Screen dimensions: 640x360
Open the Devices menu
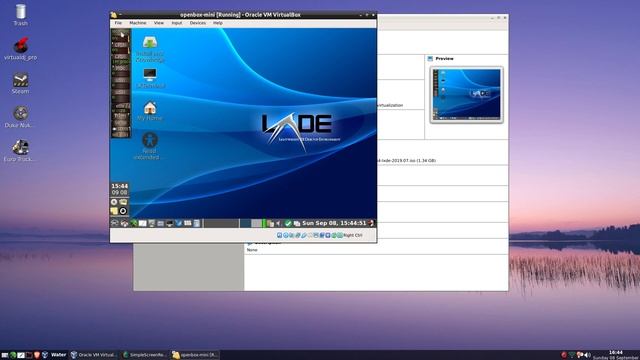click(x=198, y=23)
